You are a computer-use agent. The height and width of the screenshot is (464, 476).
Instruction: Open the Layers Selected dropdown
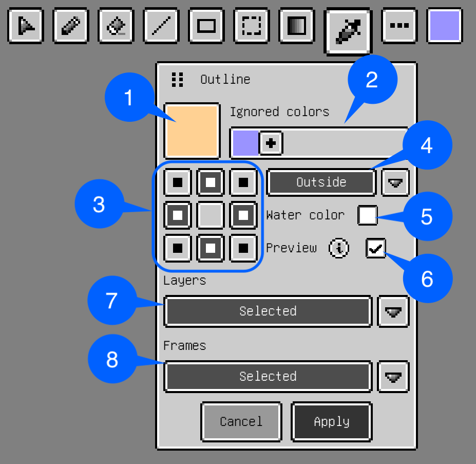393,311
